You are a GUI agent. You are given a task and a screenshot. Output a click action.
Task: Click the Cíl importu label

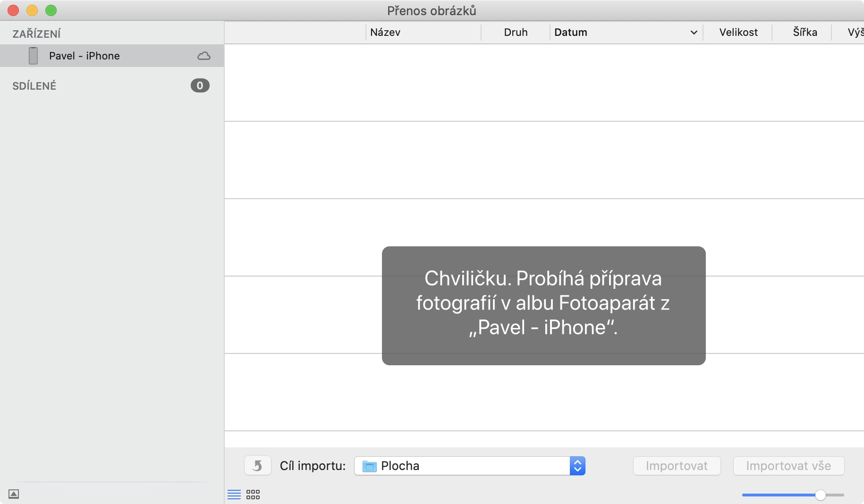[x=313, y=466]
